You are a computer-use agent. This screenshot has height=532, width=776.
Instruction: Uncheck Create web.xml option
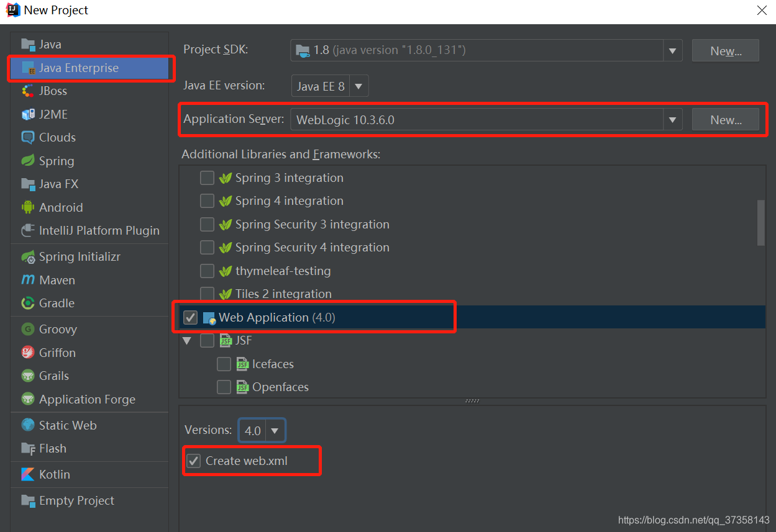click(x=194, y=461)
